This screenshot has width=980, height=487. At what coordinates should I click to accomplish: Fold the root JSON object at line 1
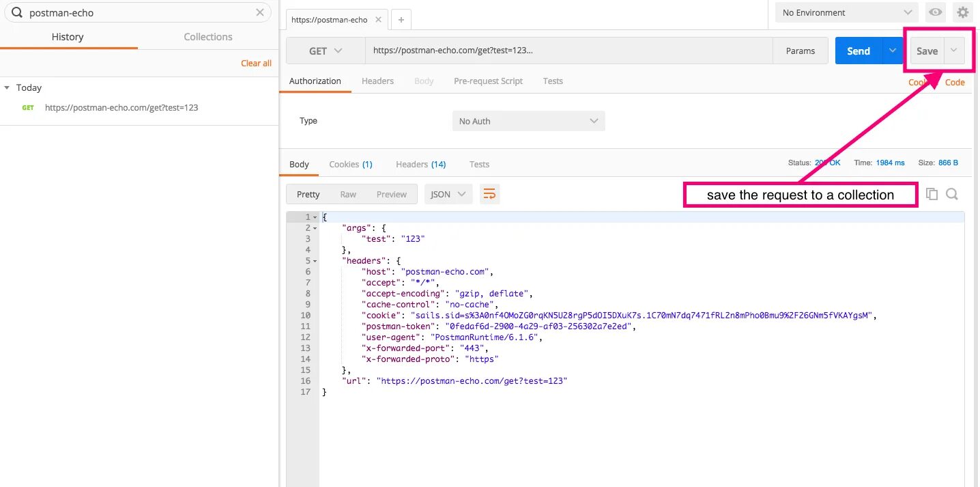[x=315, y=217]
